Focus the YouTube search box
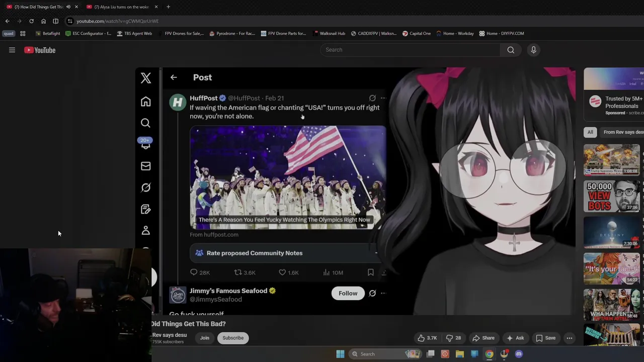644x362 pixels. coord(410,50)
